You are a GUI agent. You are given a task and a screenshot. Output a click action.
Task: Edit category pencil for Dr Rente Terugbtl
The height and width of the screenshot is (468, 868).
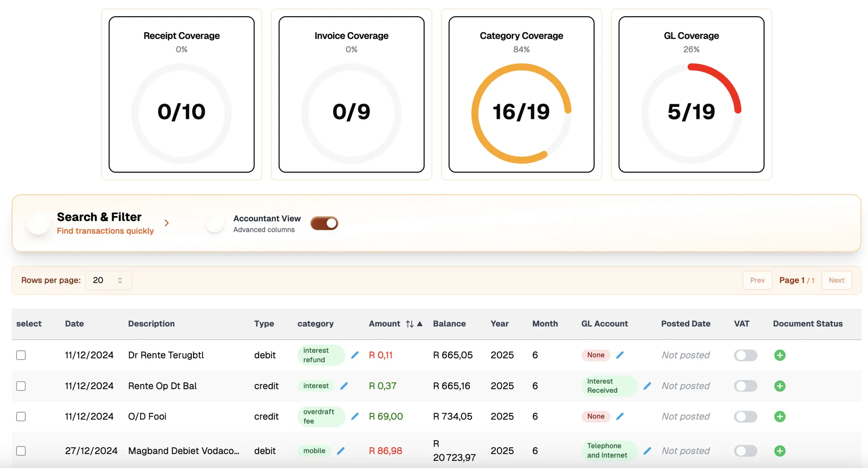pyautogui.click(x=355, y=355)
